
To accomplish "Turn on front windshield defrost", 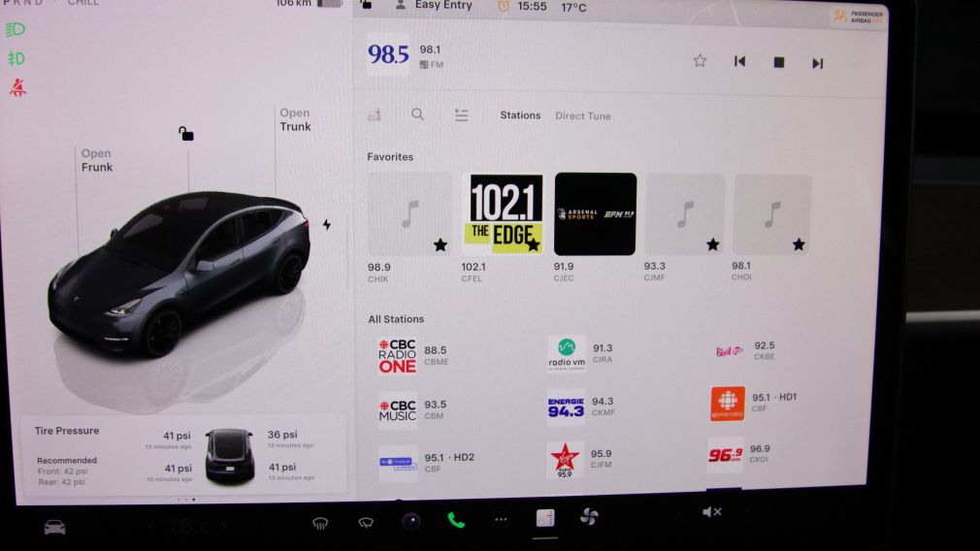I will pos(320,523).
